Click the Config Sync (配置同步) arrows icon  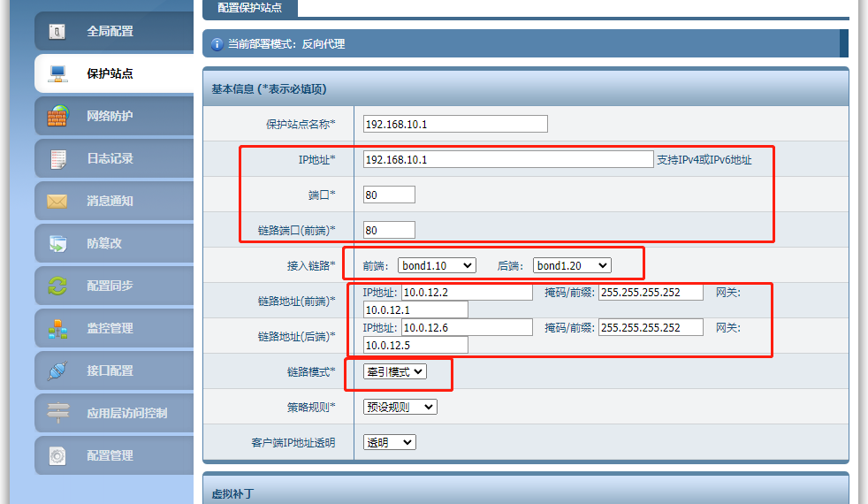[57, 286]
